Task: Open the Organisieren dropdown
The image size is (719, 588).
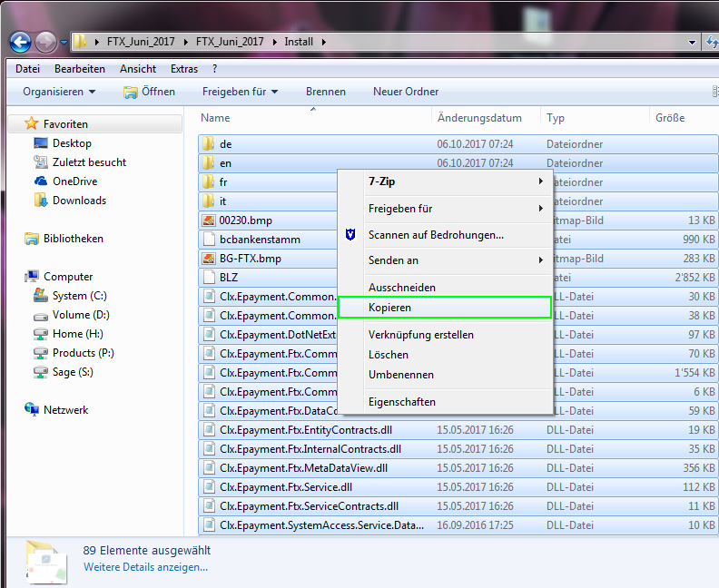Action: (x=59, y=92)
